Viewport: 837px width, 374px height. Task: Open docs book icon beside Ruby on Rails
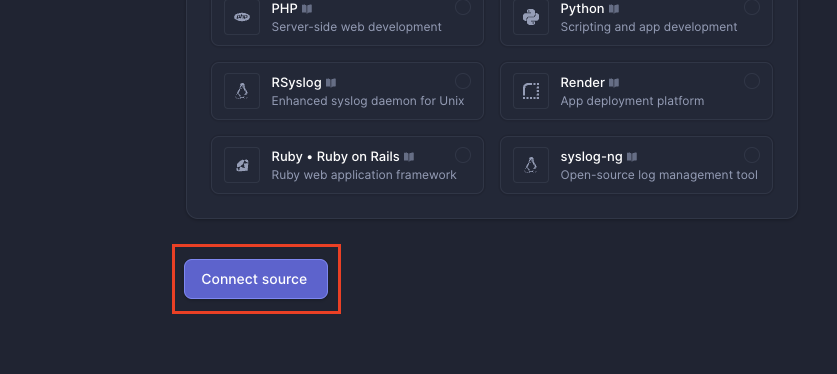(409, 157)
